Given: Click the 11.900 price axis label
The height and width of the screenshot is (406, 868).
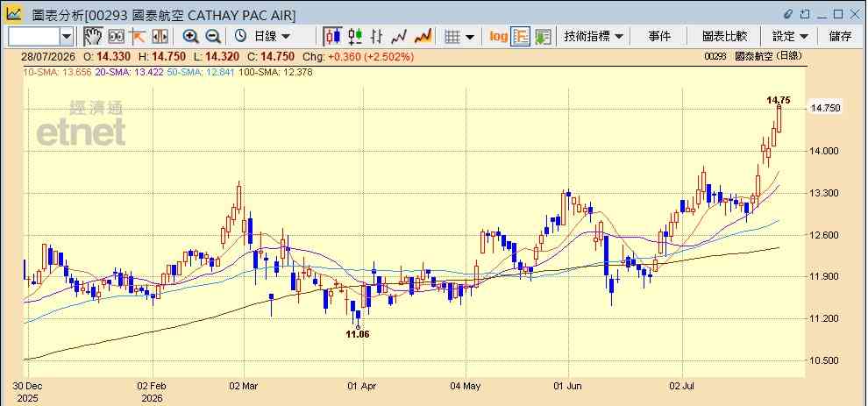Looking at the screenshot, I should pos(823,277).
